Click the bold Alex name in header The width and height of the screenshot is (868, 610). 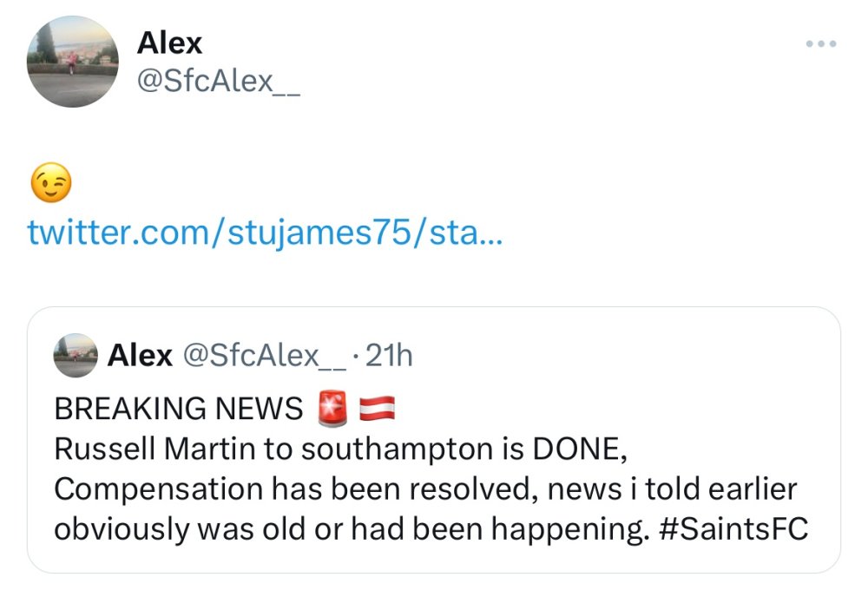[x=169, y=43]
